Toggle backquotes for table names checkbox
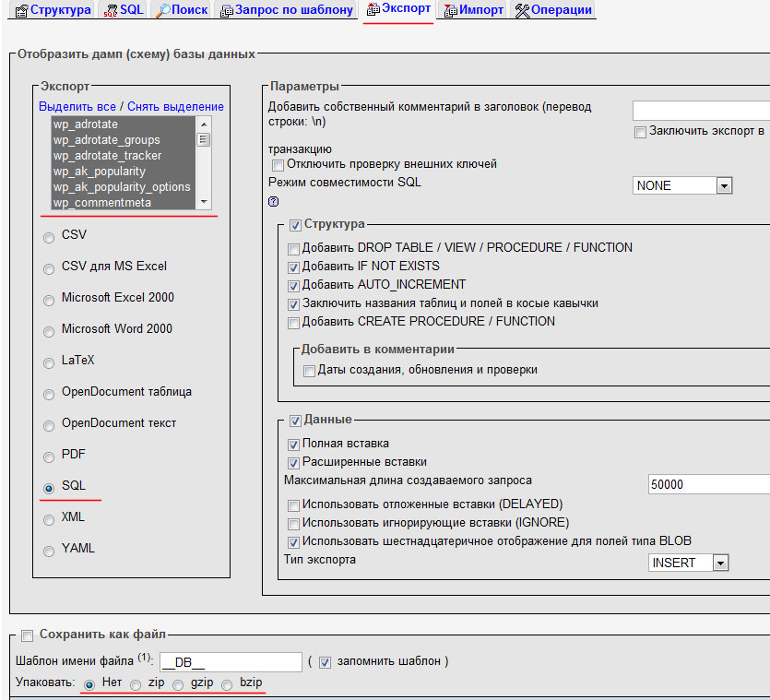 [x=293, y=304]
